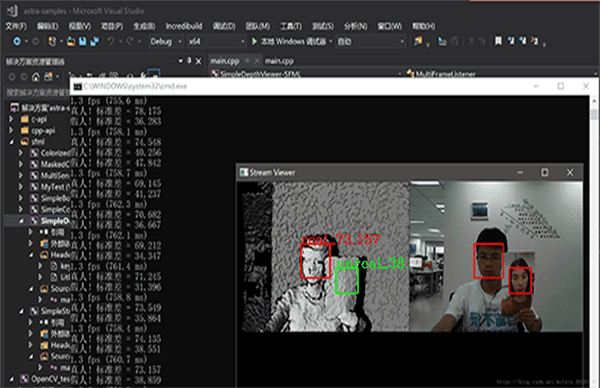The height and width of the screenshot is (388, 600).
Task: Go to next bookmark icon
Action: [x=523, y=41]
